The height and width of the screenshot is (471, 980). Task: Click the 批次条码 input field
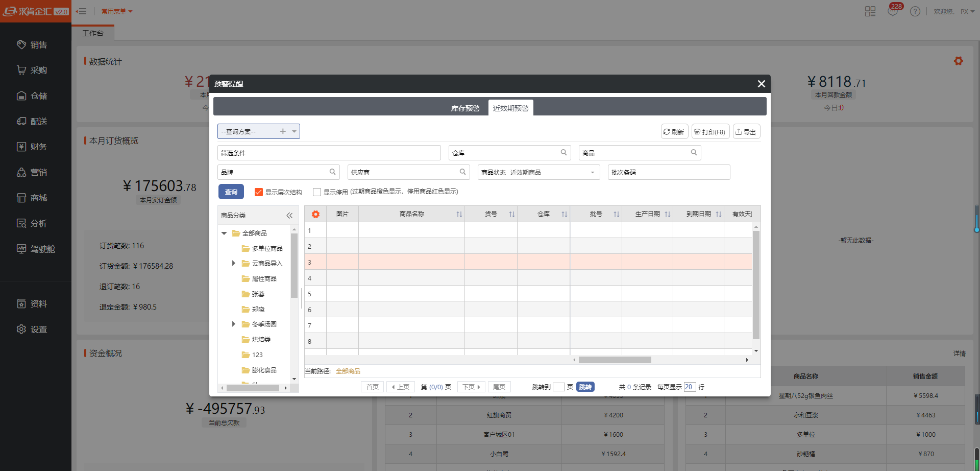pos(669,172)
